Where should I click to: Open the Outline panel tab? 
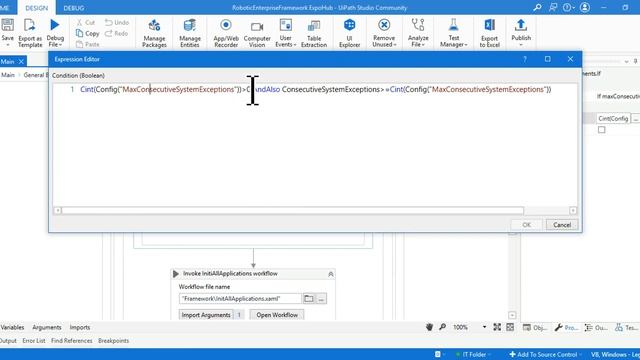tap(596, 327)
